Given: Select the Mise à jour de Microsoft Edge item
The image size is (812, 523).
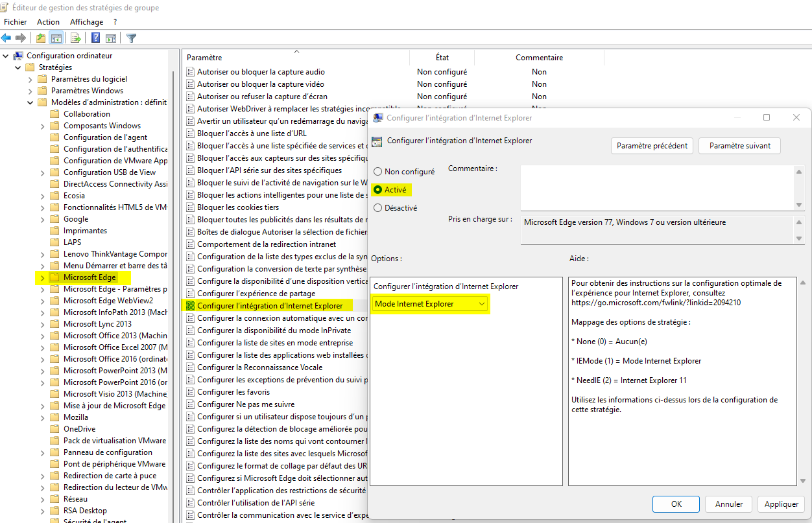Looking at the screenshot, I should click(x=114, y=406).
